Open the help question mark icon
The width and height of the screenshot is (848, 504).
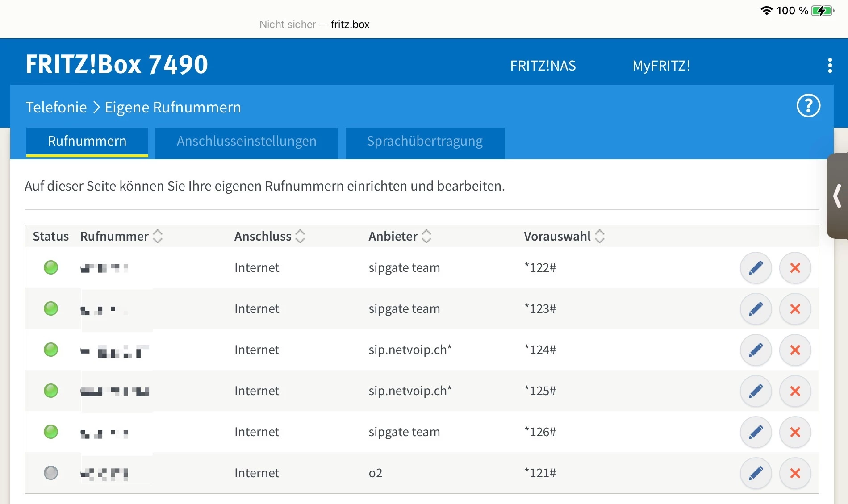tap(808, 106)
